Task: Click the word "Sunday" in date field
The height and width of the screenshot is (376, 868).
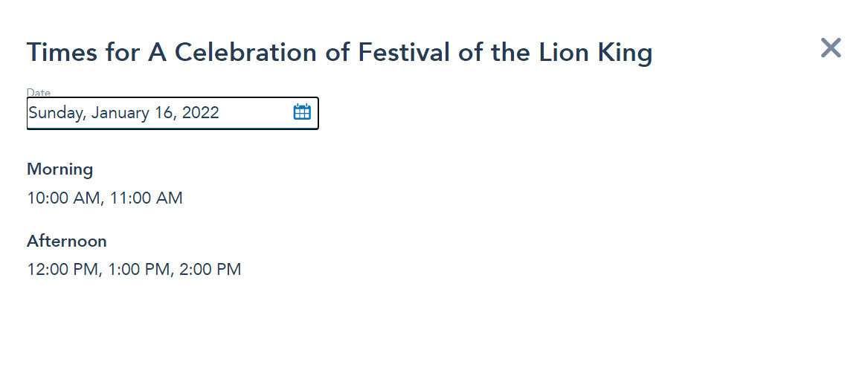Action: [x=57, y=113]
